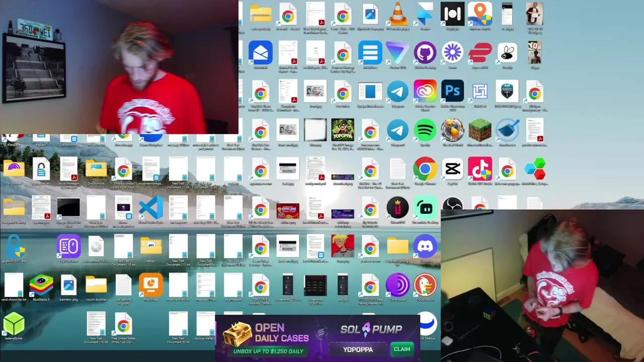
Task: Launch the Framer desktop shortcut
Action: click(x=425, y=14)
